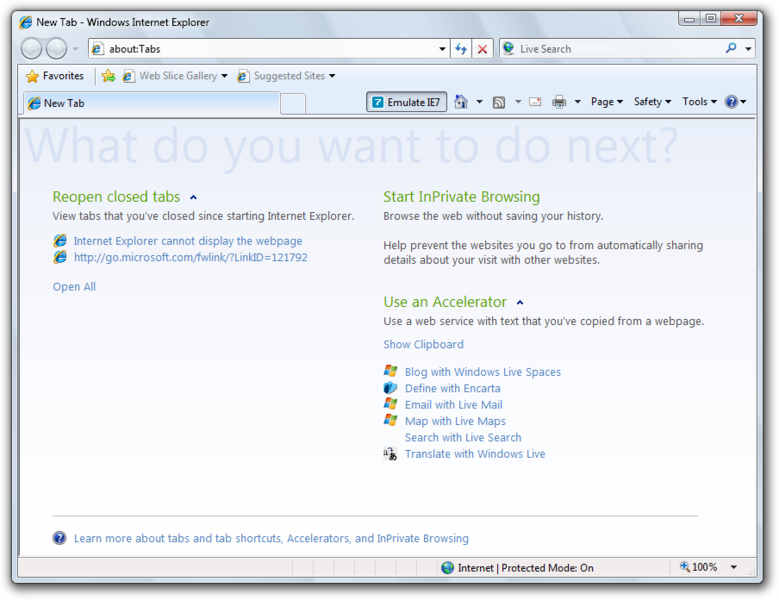Click Internet Protected Mode status zone
Viewport: 779px width, 600px height.
518,568
